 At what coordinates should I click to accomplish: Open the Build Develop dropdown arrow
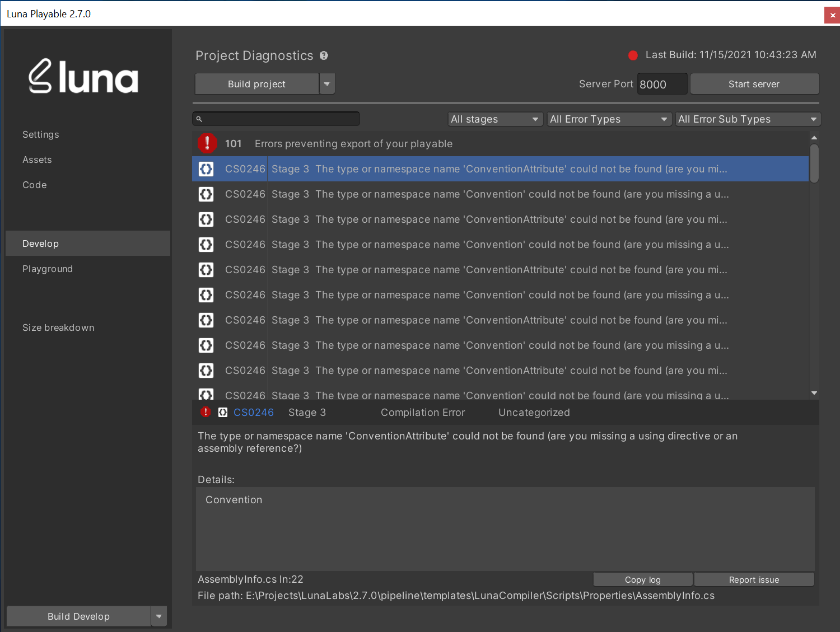[x=159, y=616]
